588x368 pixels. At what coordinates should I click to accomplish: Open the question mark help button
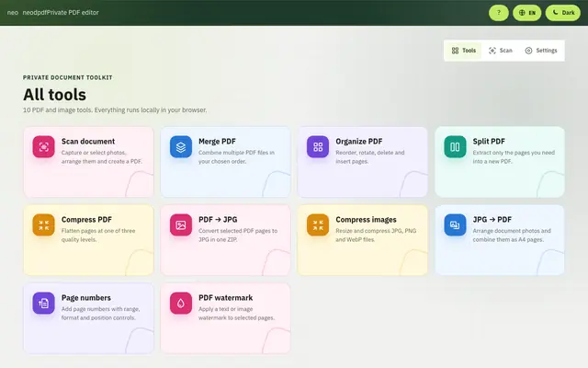point(498,13)
